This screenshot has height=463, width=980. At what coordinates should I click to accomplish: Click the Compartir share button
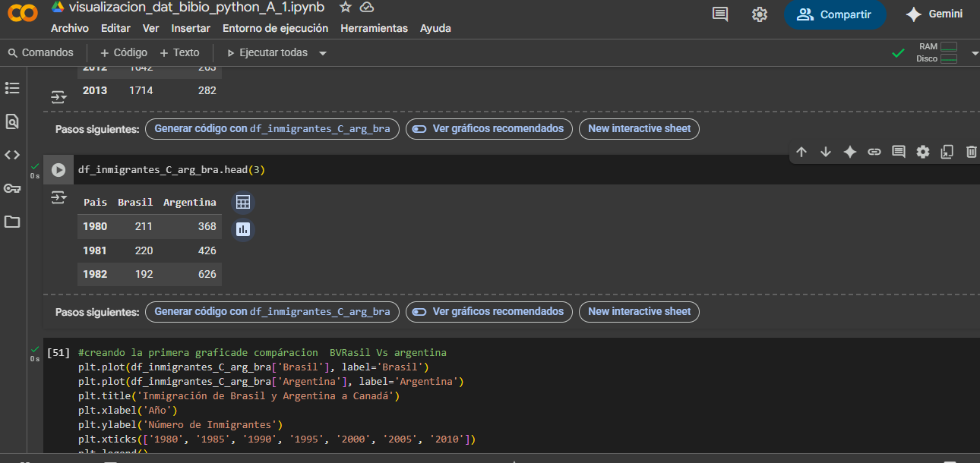coord(835,14)
